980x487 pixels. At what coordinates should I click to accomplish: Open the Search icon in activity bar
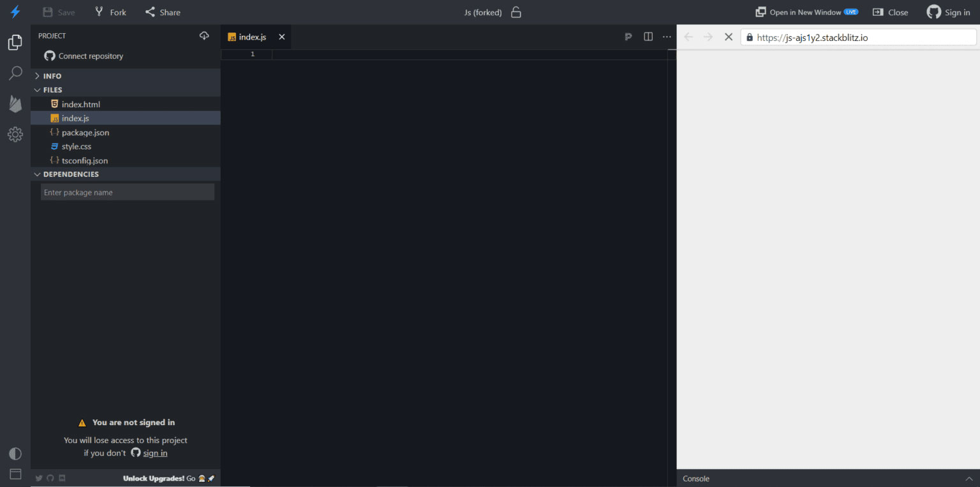pyautogui.click(x=15, y=73)
